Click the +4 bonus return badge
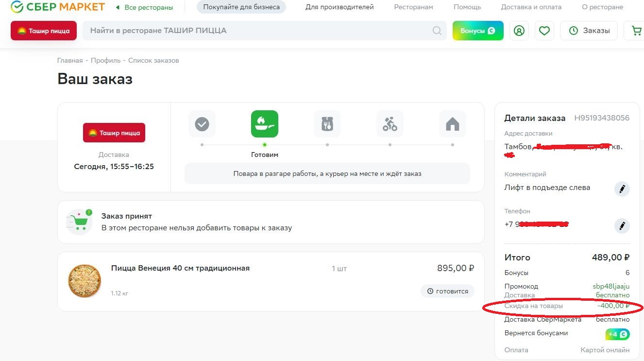This screenshot has height=361, width=644. [x=618, y=334]
